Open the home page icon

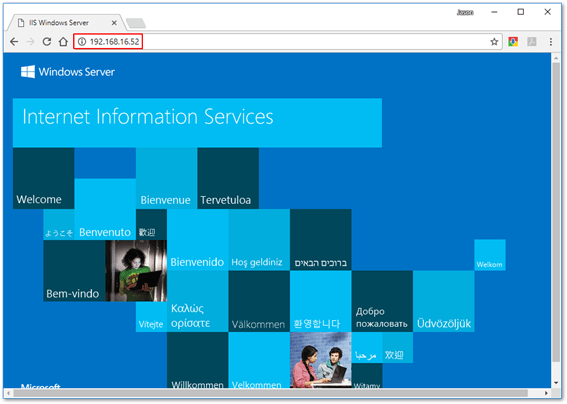(63, 42)
